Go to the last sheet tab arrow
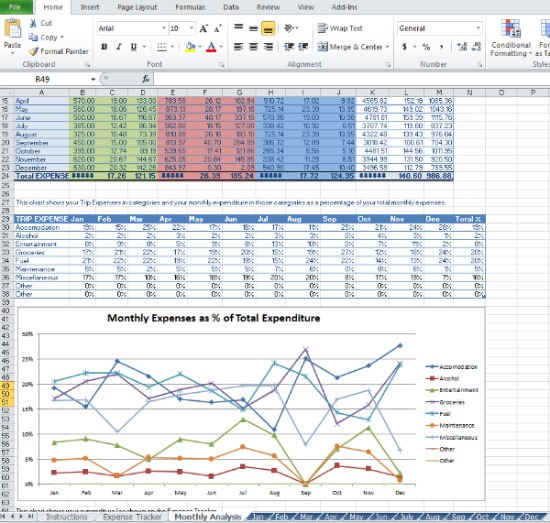Image resolution: width=550 pixels, height=523 pixels. [31, 516]
